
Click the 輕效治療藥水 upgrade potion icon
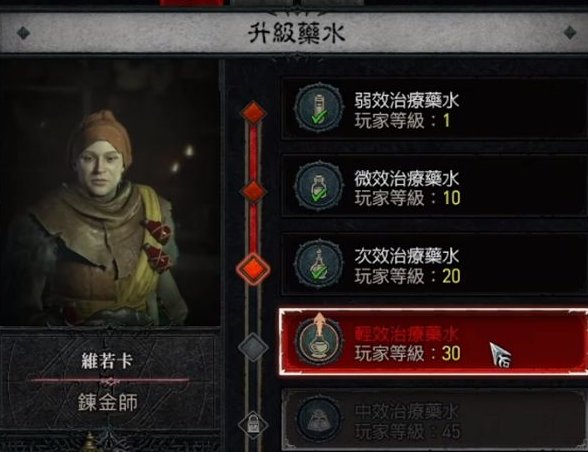[x=319, y=341]
